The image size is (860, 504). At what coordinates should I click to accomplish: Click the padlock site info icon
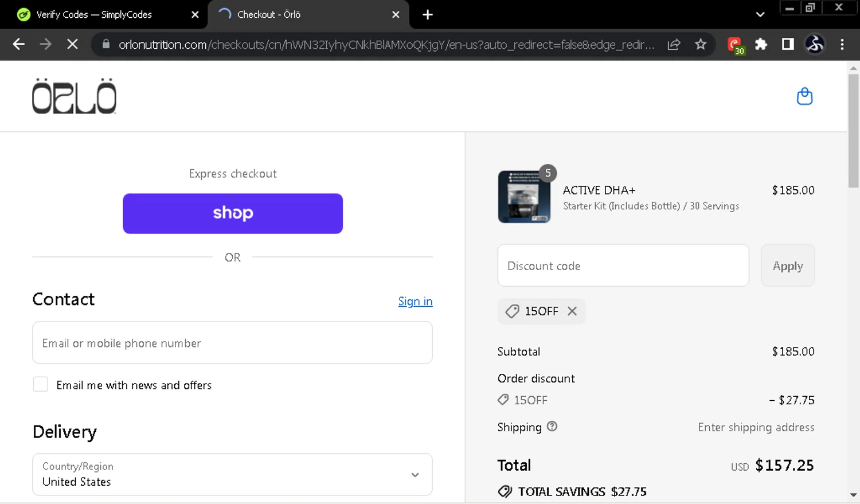point(105,44)
